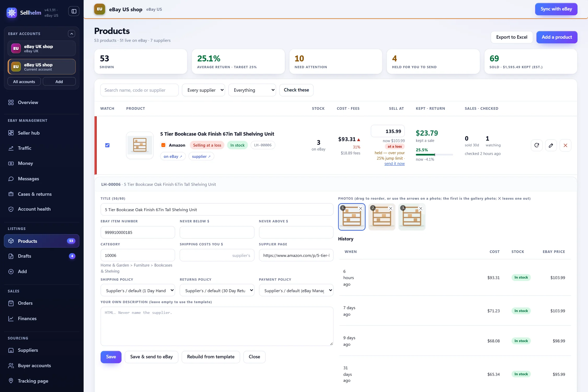Click the Cases & returns icon
This screenshot has width=588, height=392.
11,194
